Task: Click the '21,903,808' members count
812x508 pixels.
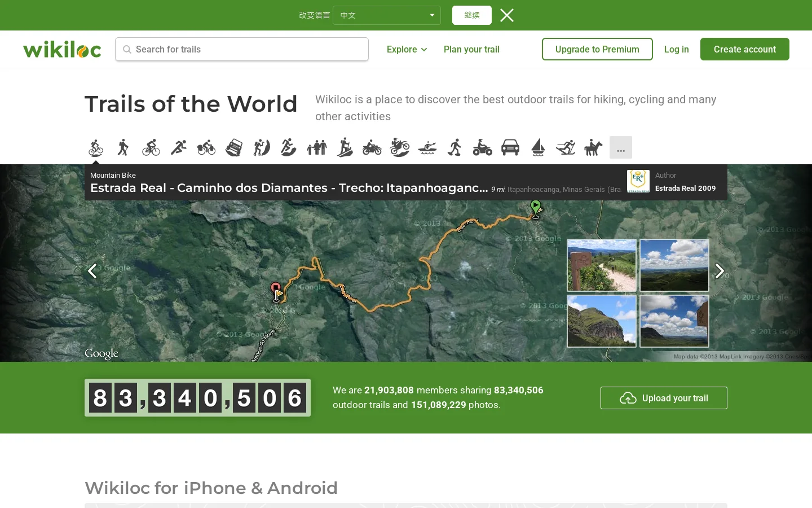Action: pyautogui.click(x=389, y=390)
